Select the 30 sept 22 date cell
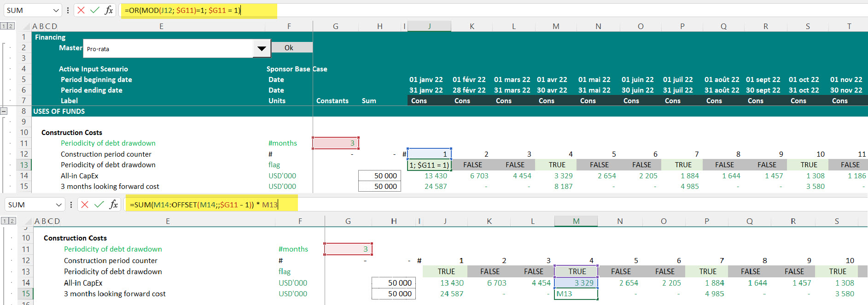This screenshot has width=868, height=305. 763,90
